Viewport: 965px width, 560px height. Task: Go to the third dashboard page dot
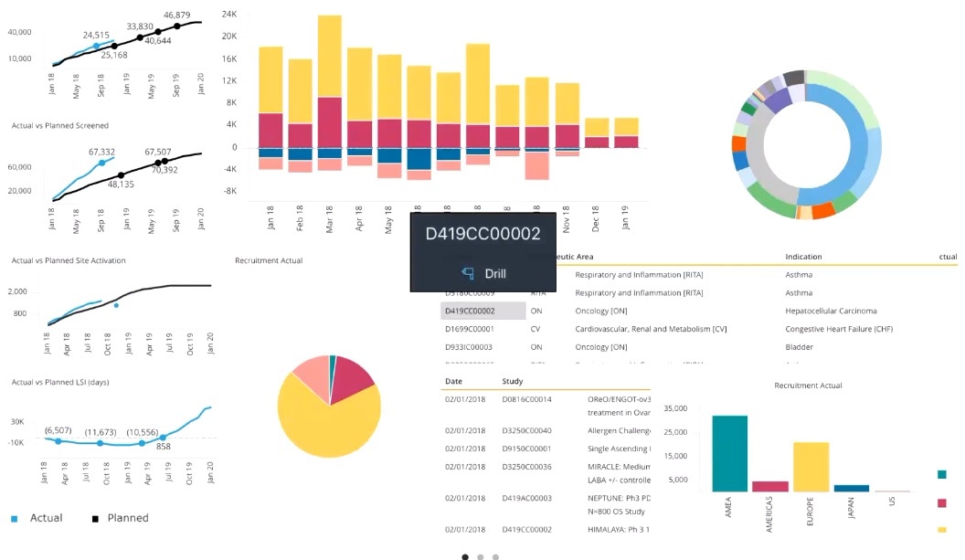coord(495,556)
